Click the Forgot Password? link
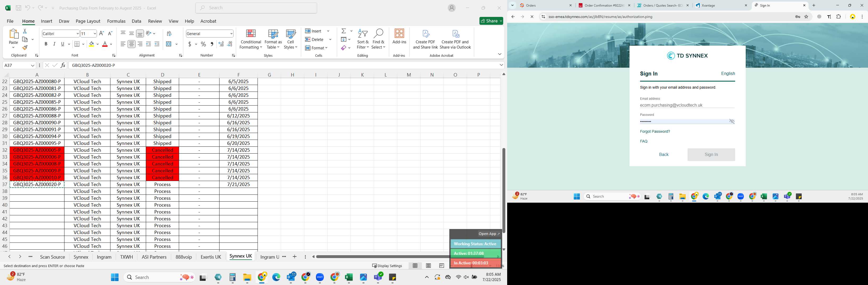 655,132
